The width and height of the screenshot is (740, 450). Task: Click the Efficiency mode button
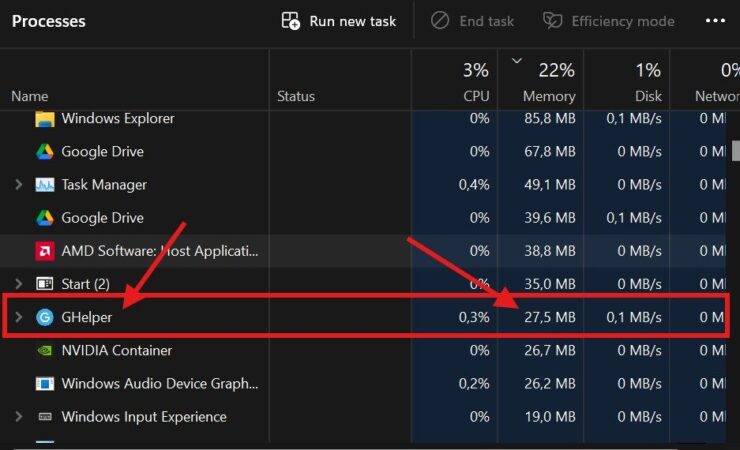tap(609, 21)
